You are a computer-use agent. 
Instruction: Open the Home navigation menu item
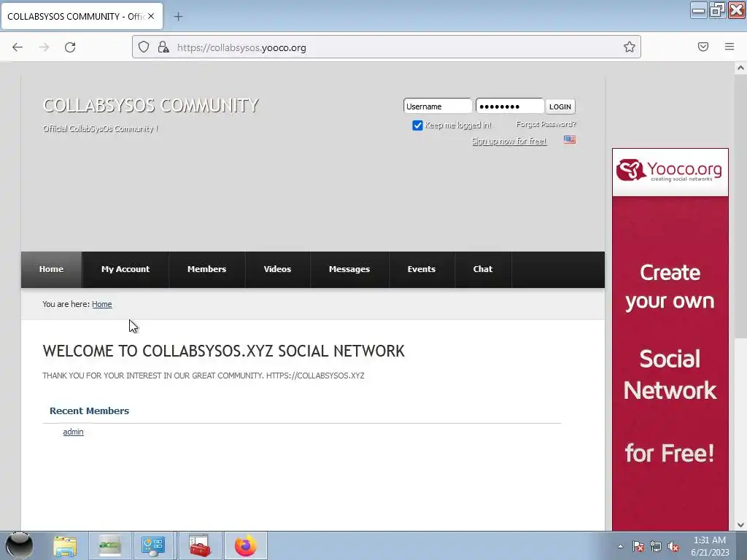[x=52, y=270]
